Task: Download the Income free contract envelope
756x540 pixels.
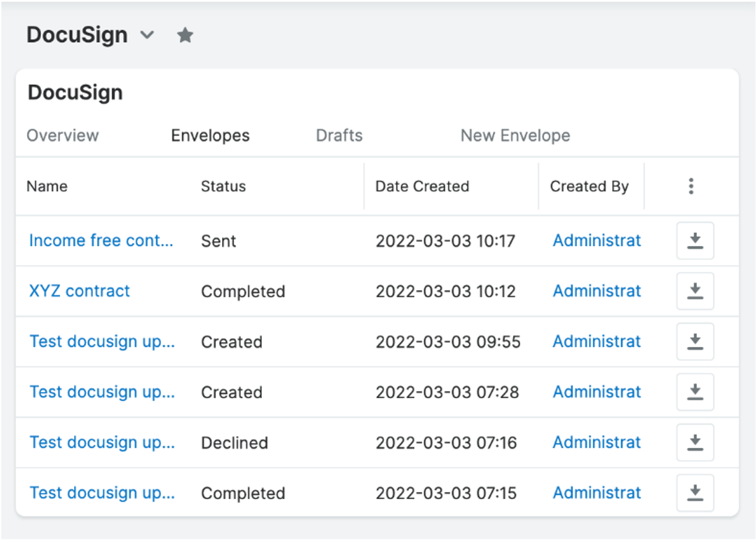Action: pos(695,241)
